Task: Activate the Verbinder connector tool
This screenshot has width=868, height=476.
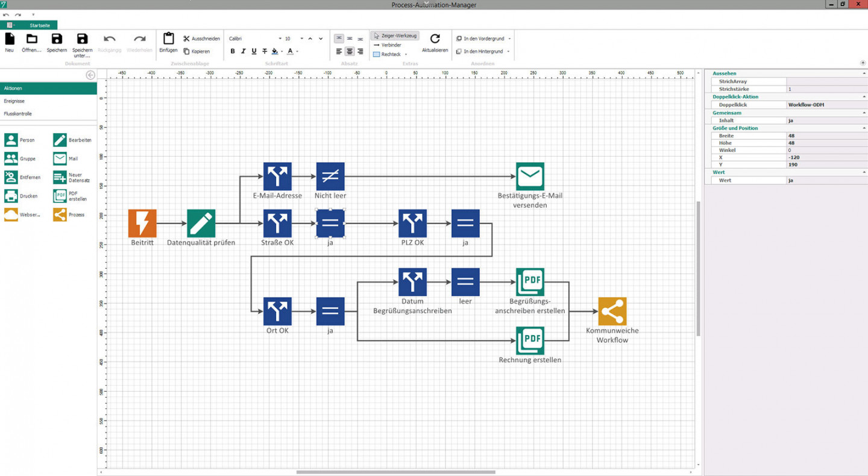Action: pyautogui.click(x=387, y=45)
